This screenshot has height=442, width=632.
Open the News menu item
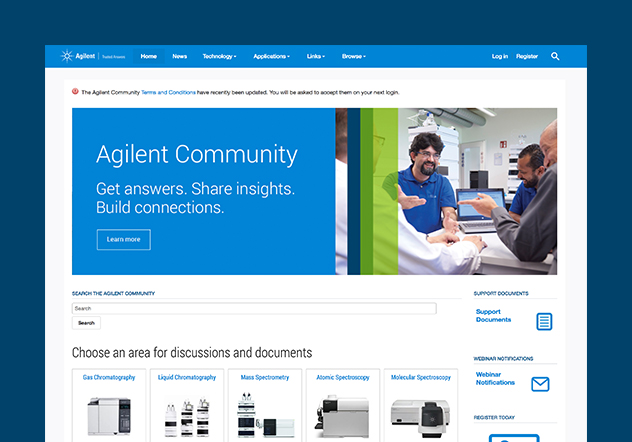(x=180, y=56)
